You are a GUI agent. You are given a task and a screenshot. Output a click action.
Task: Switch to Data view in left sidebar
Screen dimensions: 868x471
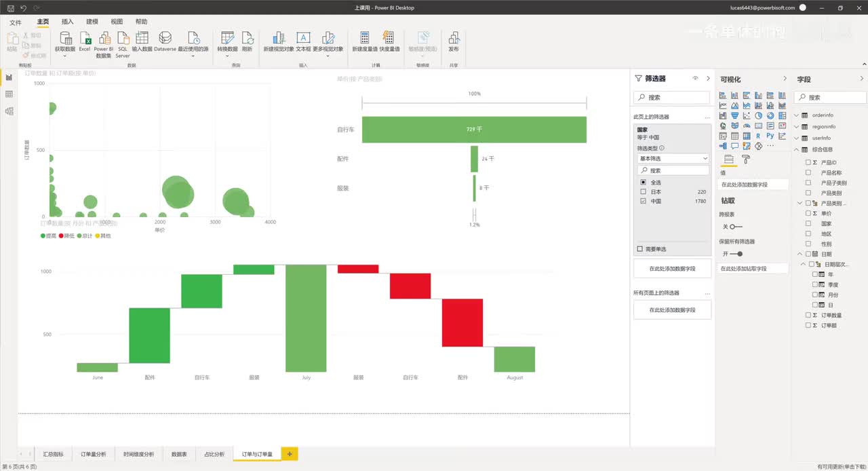pos(9,94)
